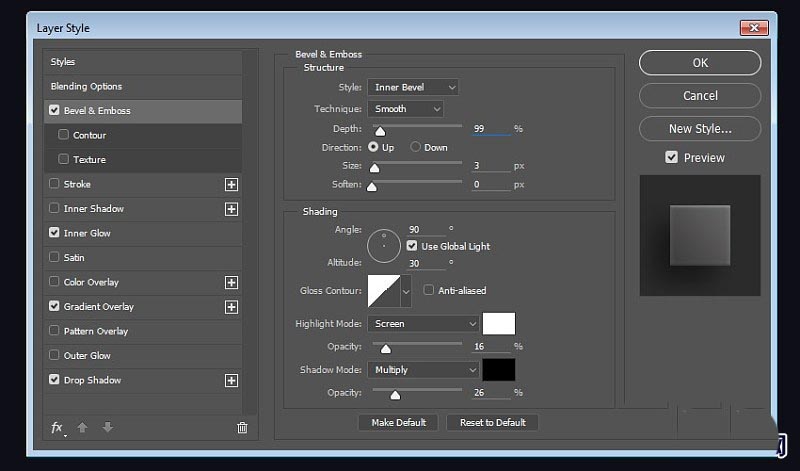Select the Down direction radio button
Image resolution: width=800 pixels, height=471 pixels.
pos(415,147)
